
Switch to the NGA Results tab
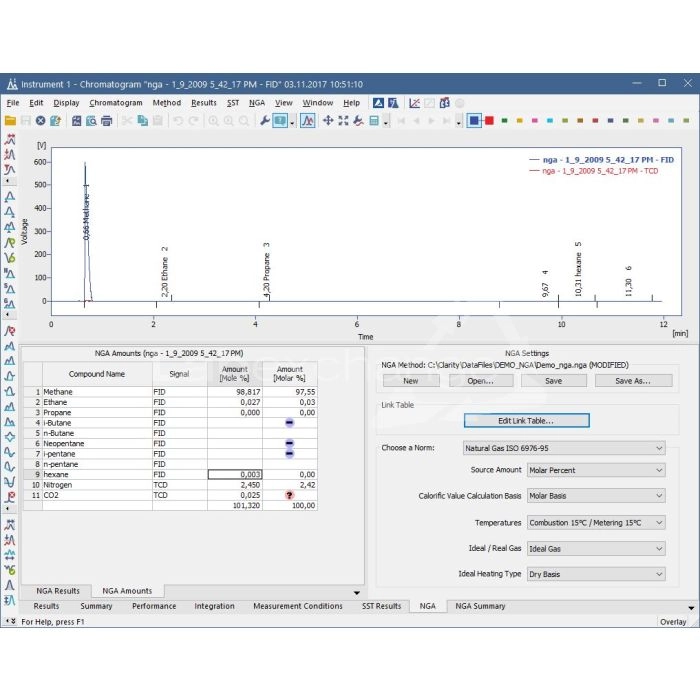pyautogui.click(x=57, y=591)
